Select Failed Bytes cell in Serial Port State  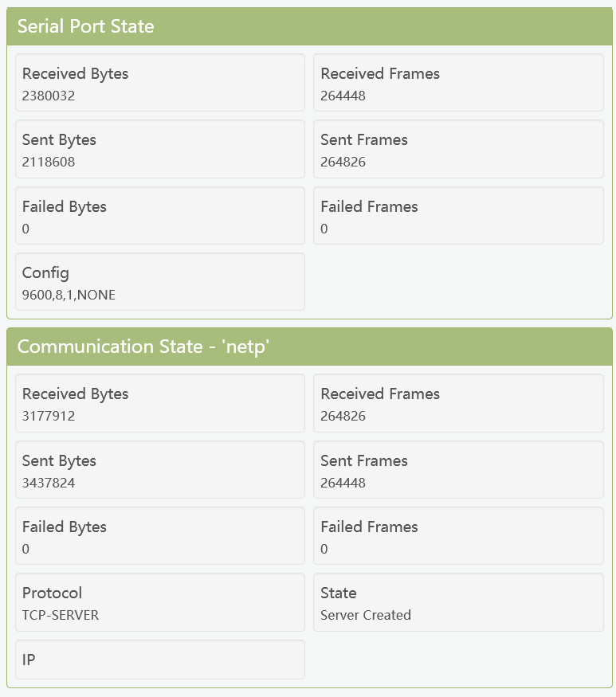click(x=159, y=215)
